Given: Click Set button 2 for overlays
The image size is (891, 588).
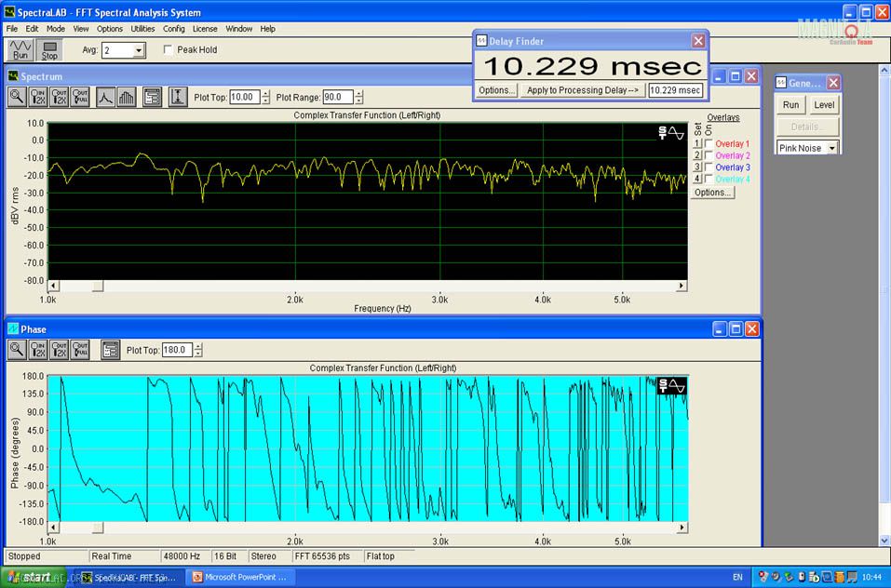Looking at the screenshot, I should coord(697,155).
